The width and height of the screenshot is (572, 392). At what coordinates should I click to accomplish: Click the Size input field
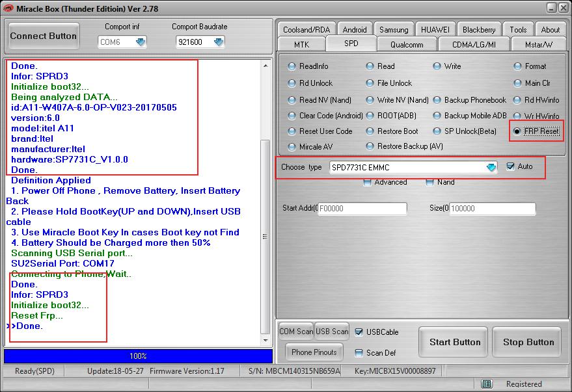coord(493,209)
